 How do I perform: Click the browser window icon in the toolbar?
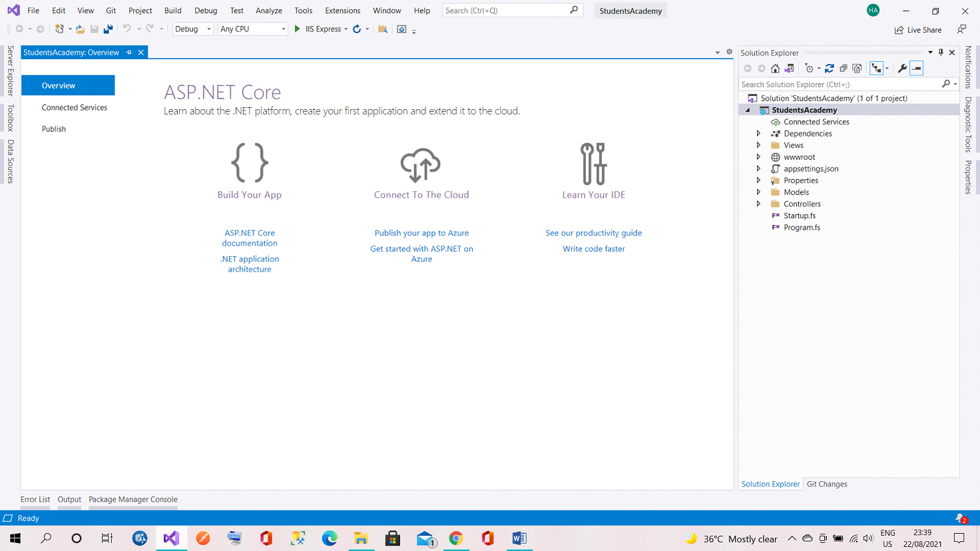[401, 29]
